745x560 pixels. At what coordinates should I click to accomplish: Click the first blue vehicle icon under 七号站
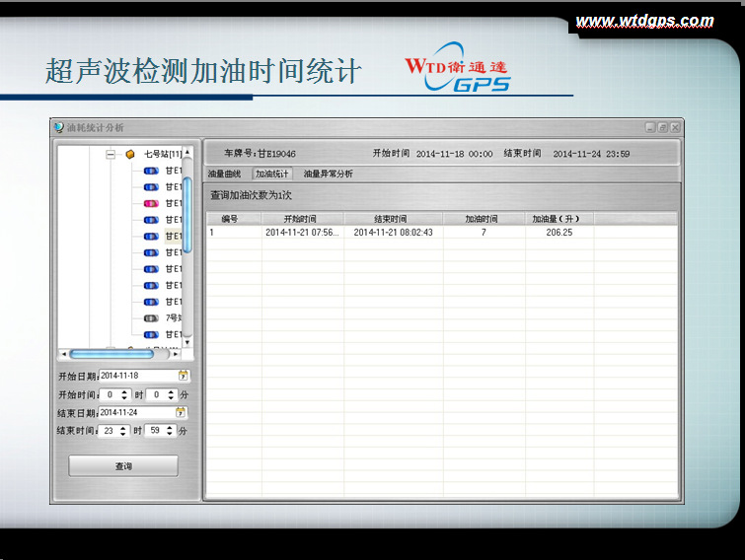click(x=151, y=171)
